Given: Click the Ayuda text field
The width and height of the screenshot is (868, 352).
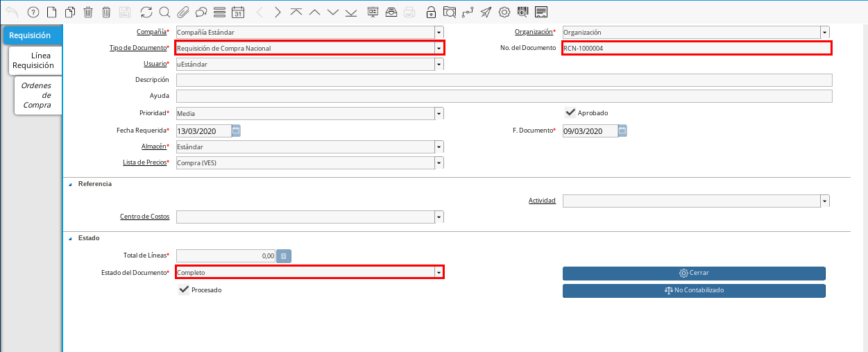Looking at the screenshot, I should click(x=504, y=96).
